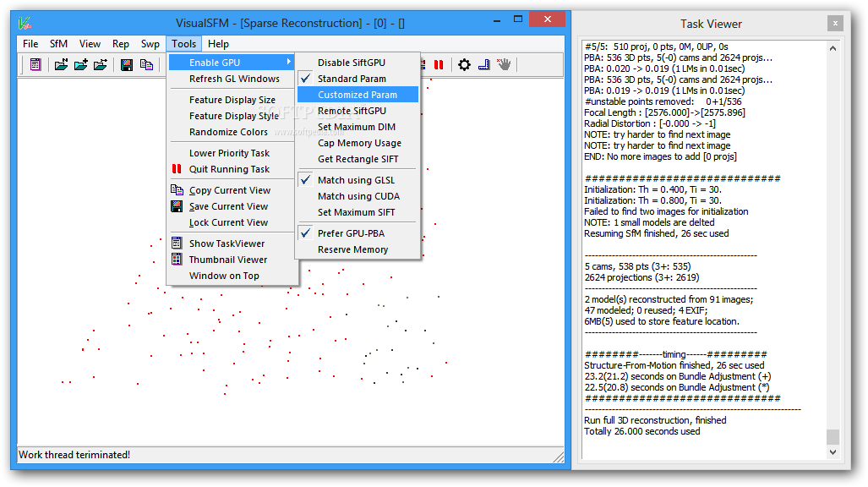Click the red pause toolbar icon
868x487 pixels.
pyautogui.click(x=439, y=65)
